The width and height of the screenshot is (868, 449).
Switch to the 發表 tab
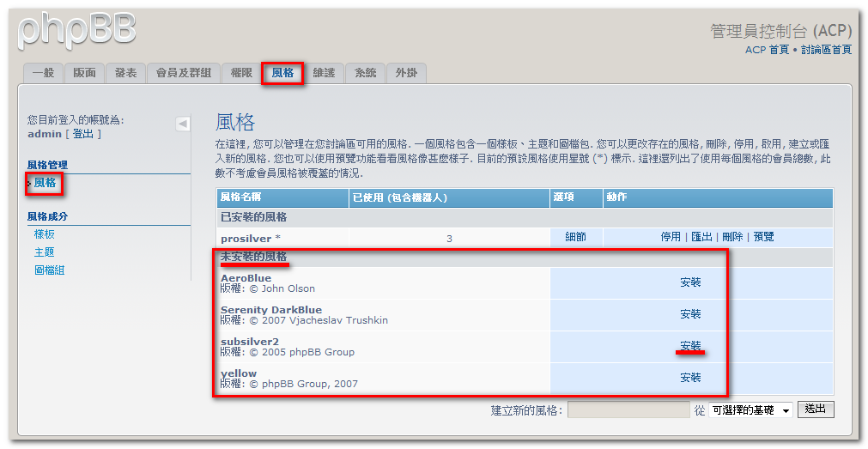coord(125,73)
